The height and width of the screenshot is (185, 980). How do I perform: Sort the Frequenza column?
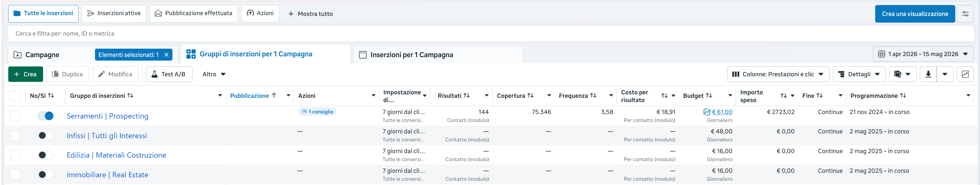point(593,96)
